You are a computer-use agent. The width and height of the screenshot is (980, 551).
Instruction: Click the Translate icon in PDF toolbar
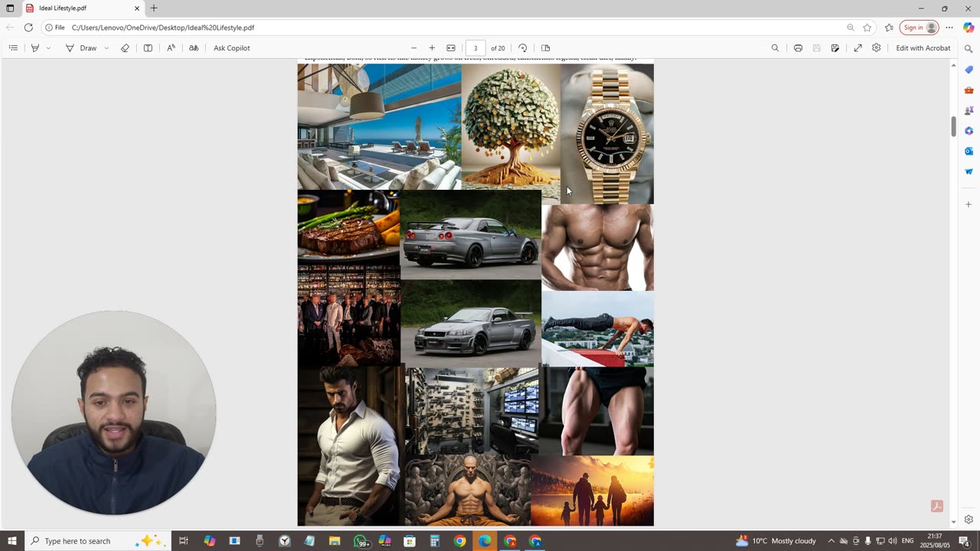(x=194, y=48)
